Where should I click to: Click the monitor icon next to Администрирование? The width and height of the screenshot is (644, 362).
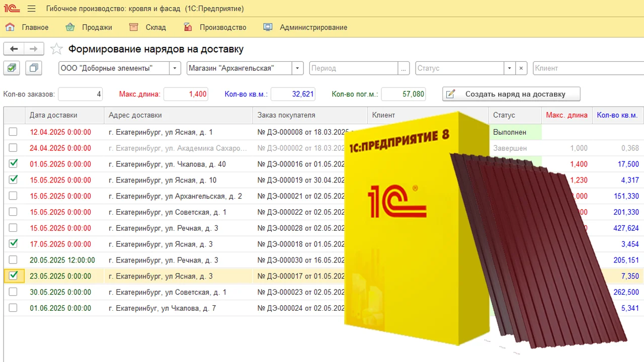(268, 27)
